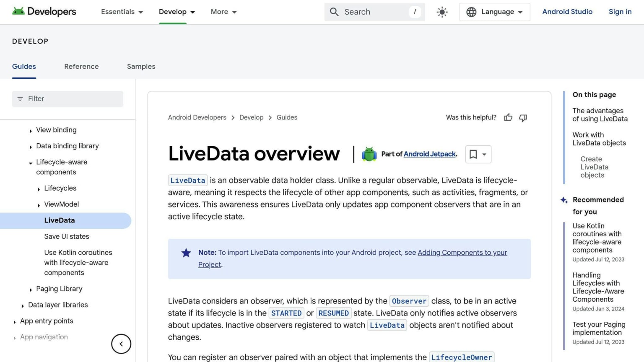The image size is (644, 362).
Task: Expand the Lifecycles tree item
Action: (x=39, y=189)
